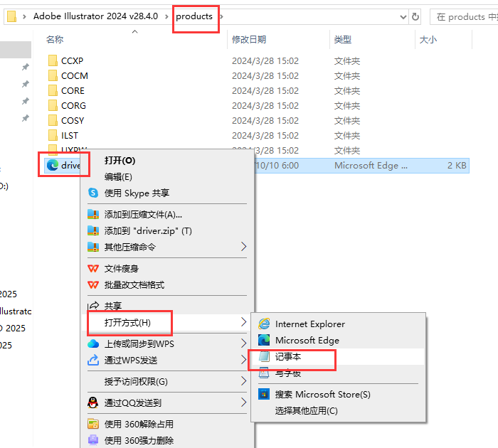Click the Microsoft Edge ... type cell
498x448 pixels.
371,165
